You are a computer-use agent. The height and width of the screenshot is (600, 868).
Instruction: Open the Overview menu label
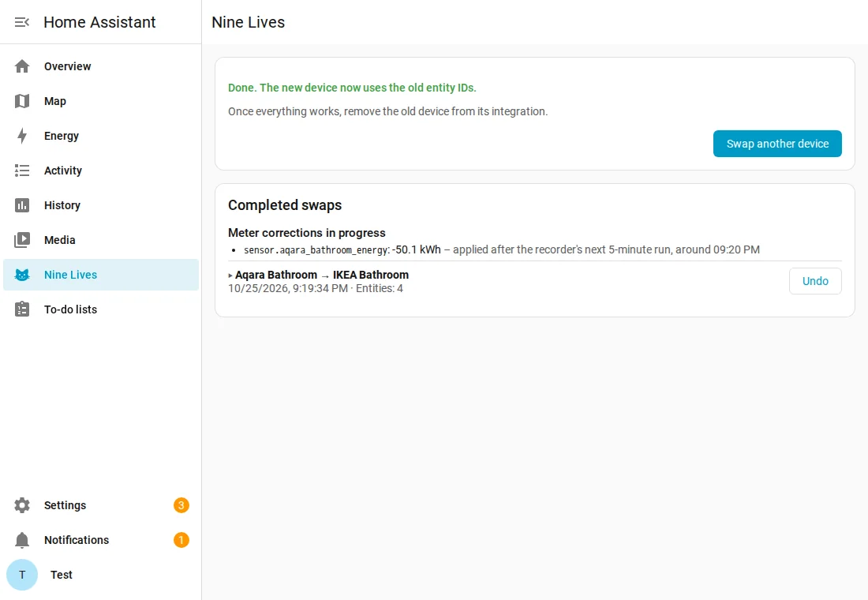pos(68,66)
